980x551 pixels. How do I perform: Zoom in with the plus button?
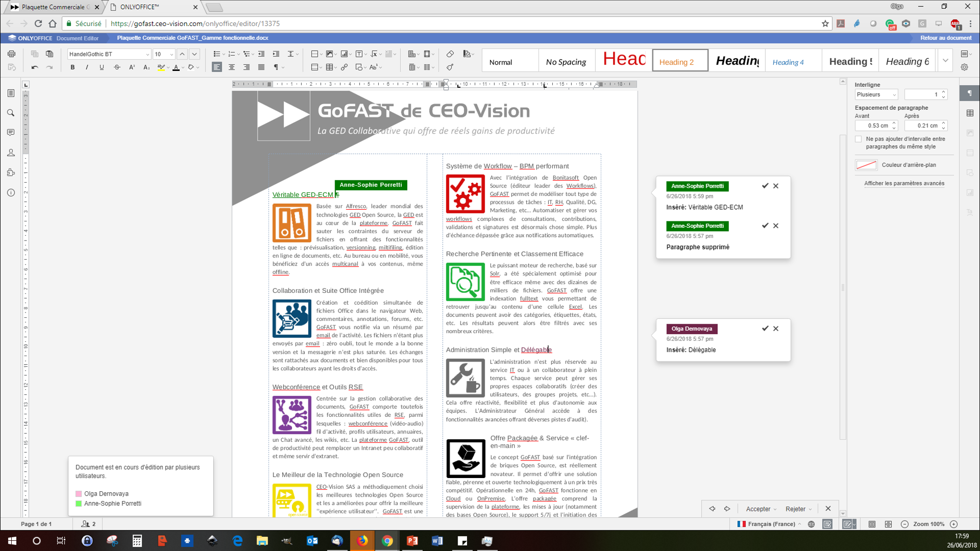(954, 524)
